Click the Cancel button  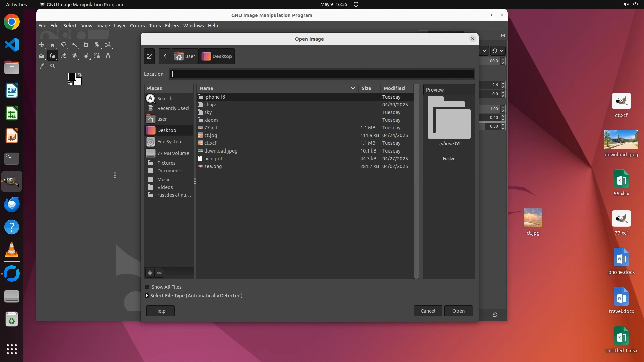(x=428, y=311)
